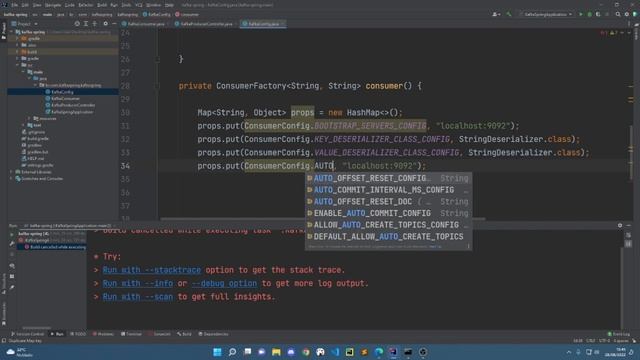Choose ENABLE_AUTO_COMMIT_CONFIG from completion list
The height and width of the screenshot is (360, 640).
389,213
